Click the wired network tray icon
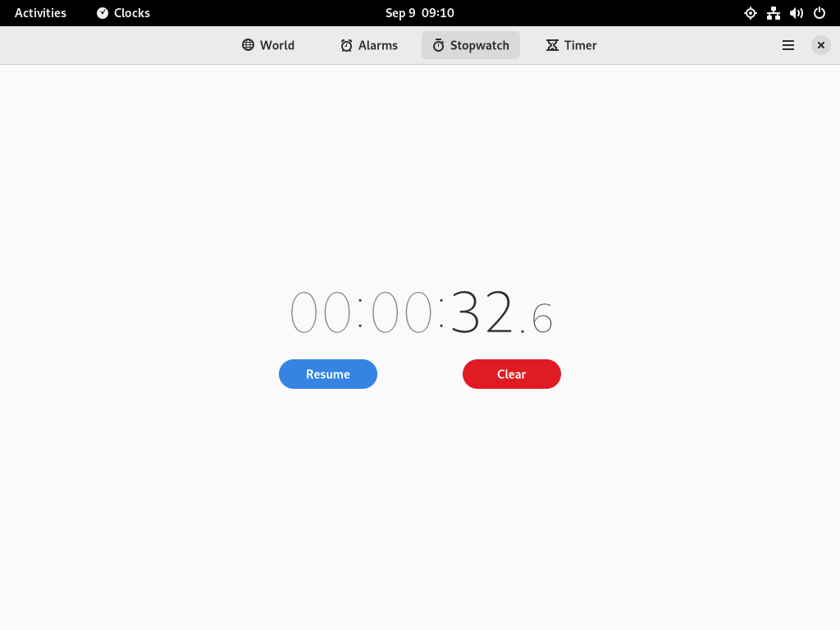Viewport: 840px width, 630px height. coord(773,13)
